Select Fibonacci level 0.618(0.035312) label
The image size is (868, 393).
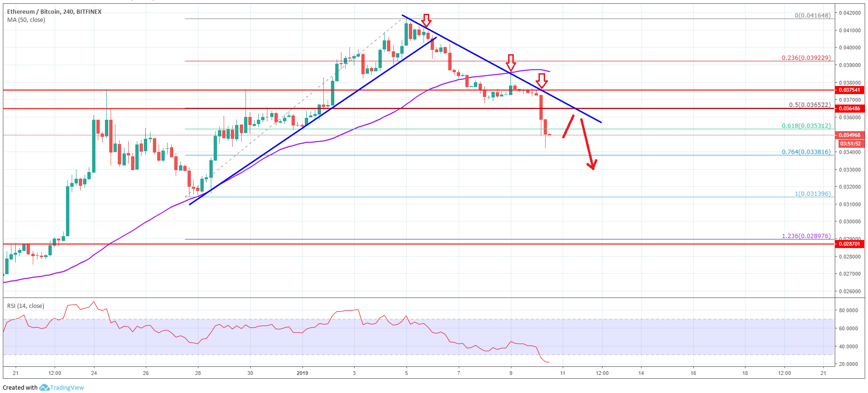click(806, 126)
